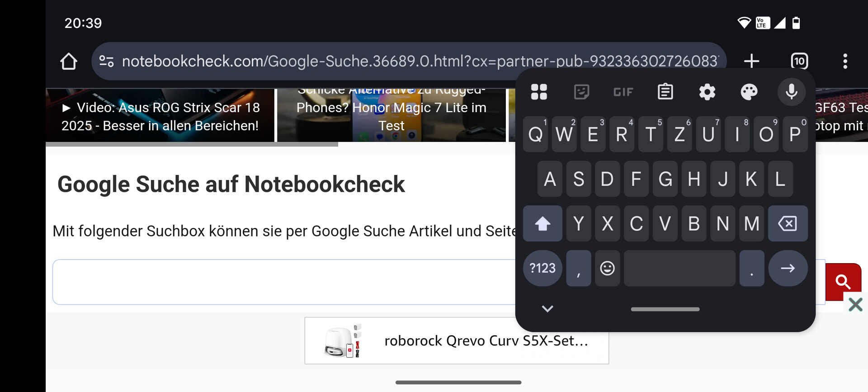Viewport: 868px width, 392px height.
Task: Tap the W key
Action: 564,134
